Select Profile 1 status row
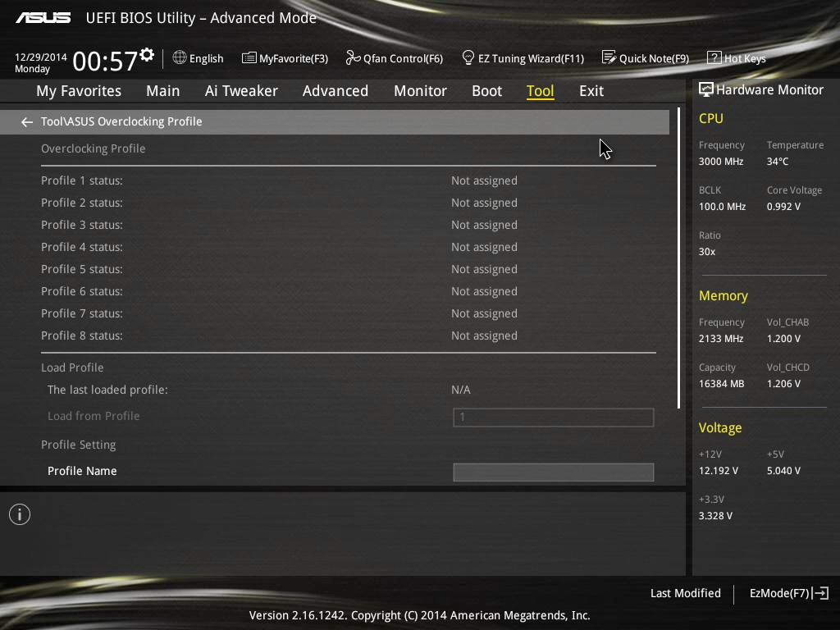 click(x=348, y=180)
